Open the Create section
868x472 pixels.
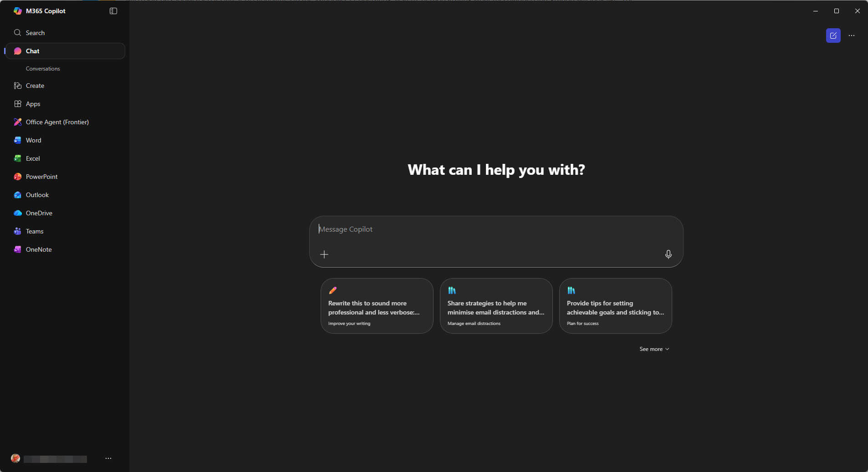(35, 86)
